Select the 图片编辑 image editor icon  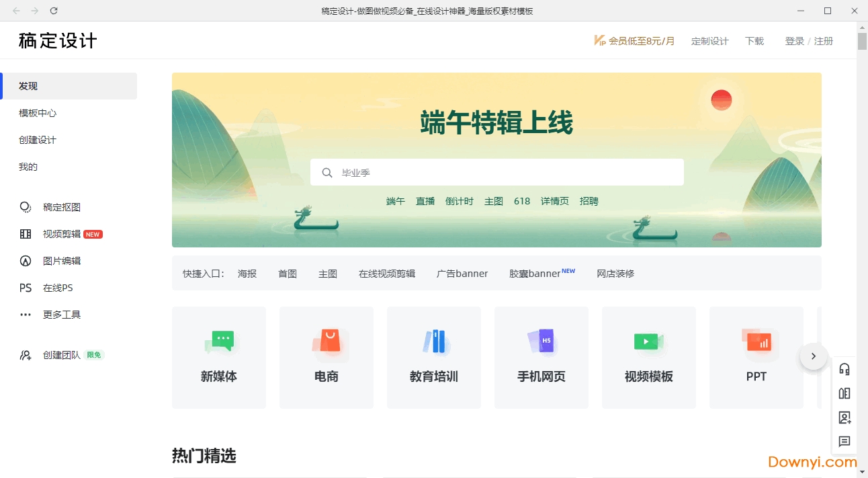[26, 261]
